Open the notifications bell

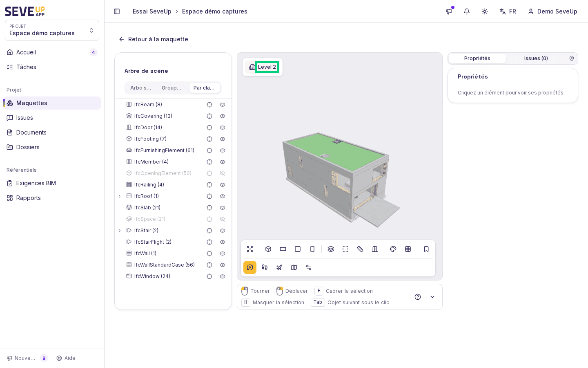click(x=467, y=11)
